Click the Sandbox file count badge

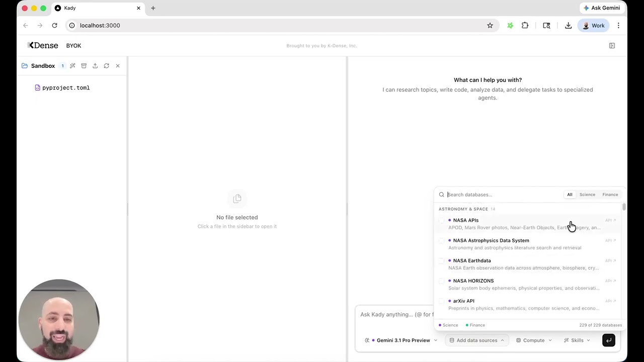[x=62, y=66]
